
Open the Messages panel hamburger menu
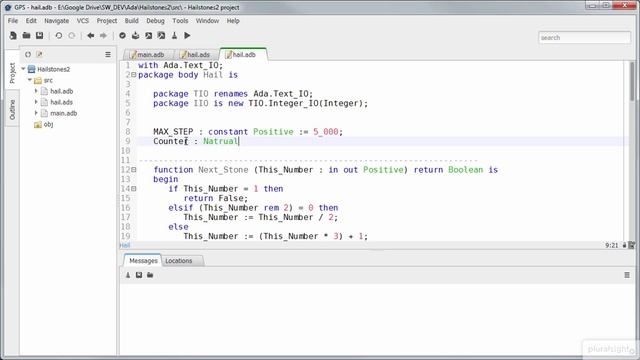pyautogui.click(x=627, y=275)
